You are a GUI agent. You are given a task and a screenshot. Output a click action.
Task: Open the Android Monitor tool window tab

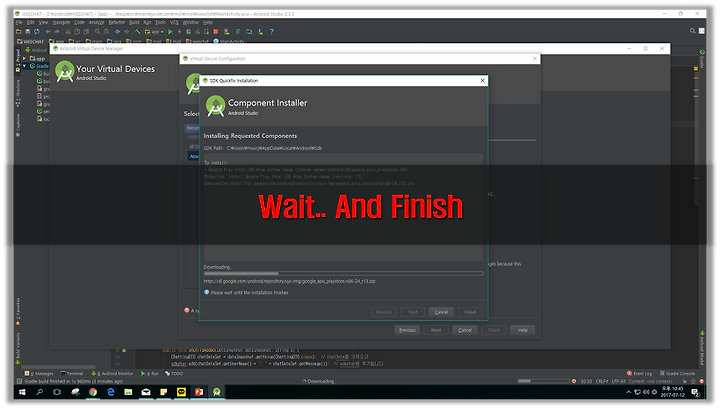[112, 374]
